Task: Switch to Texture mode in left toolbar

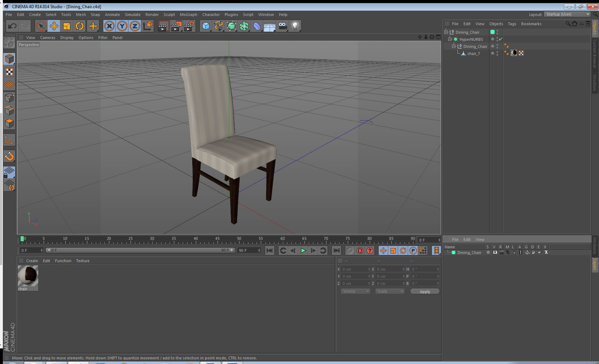Action: (9, 72)
